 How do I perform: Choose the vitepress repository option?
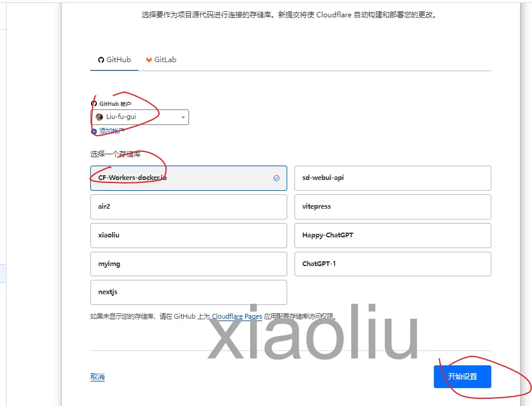[x=393, y=207]
